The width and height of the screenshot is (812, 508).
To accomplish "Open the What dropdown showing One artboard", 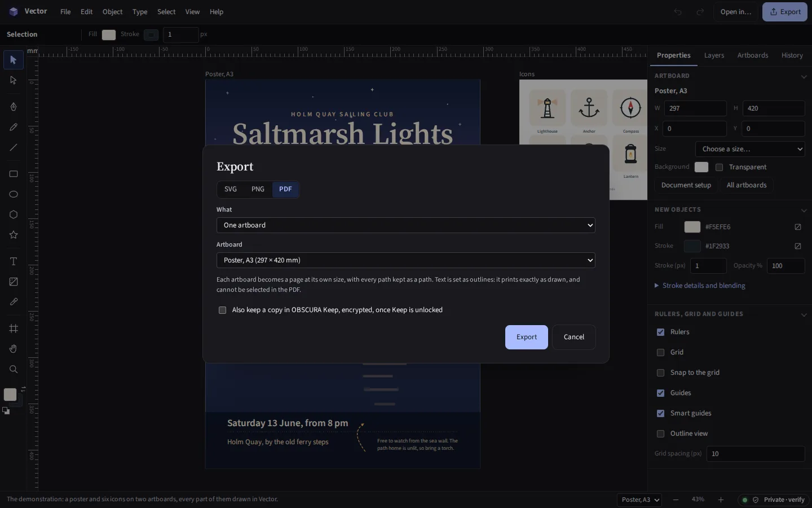I will pyautogui.click(x=406, y=225).
